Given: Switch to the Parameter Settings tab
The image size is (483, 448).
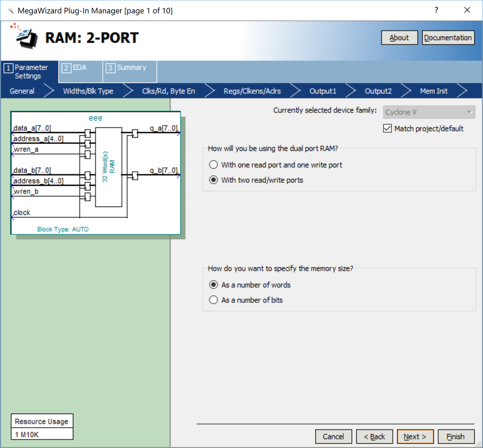Looking at the screenshot, I should [29, 72].
